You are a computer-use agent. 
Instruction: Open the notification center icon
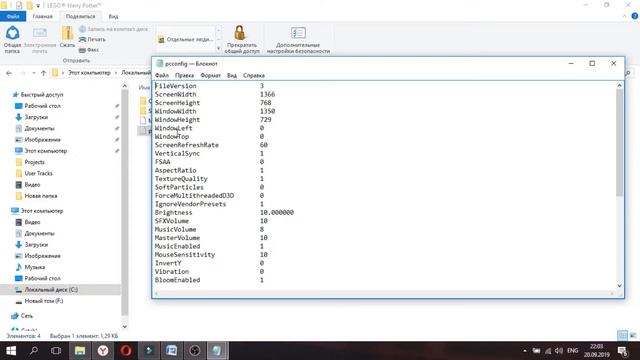622,351
